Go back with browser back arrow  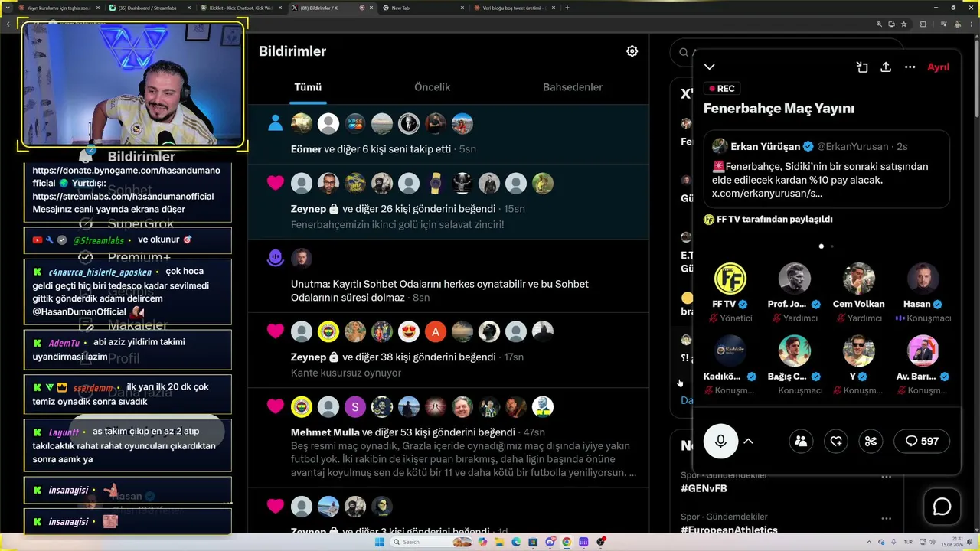(x=9, y=24)
